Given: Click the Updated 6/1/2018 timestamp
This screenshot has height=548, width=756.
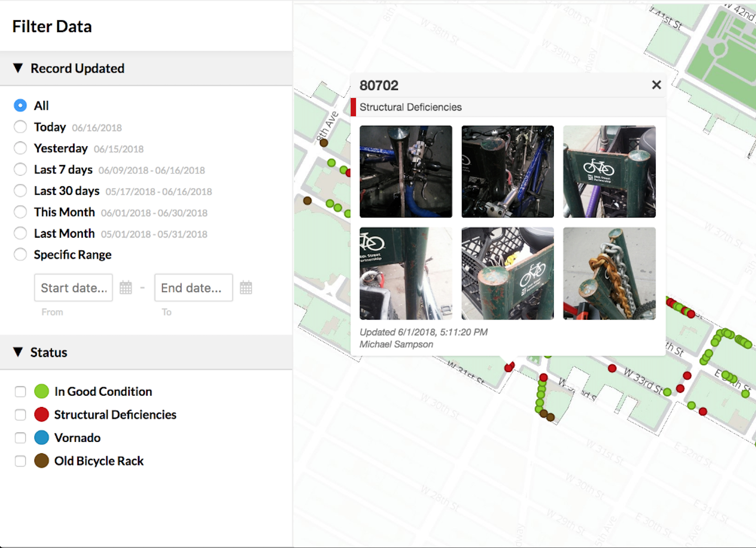Looking at the screenshot, I should click(x=424, y=332).
